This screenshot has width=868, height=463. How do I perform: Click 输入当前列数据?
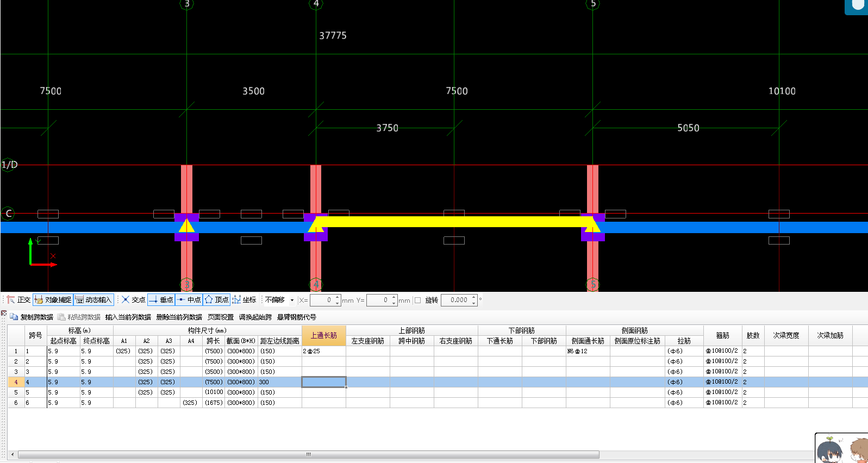click(128, 317)
